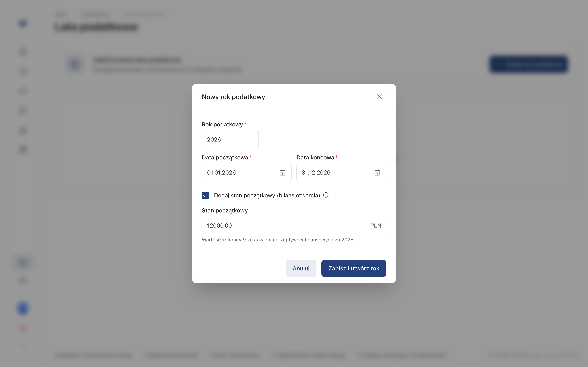This screenshot has height=367, width=588.
Task: Cancel with the Anuluj button
Action: point(301,268)
